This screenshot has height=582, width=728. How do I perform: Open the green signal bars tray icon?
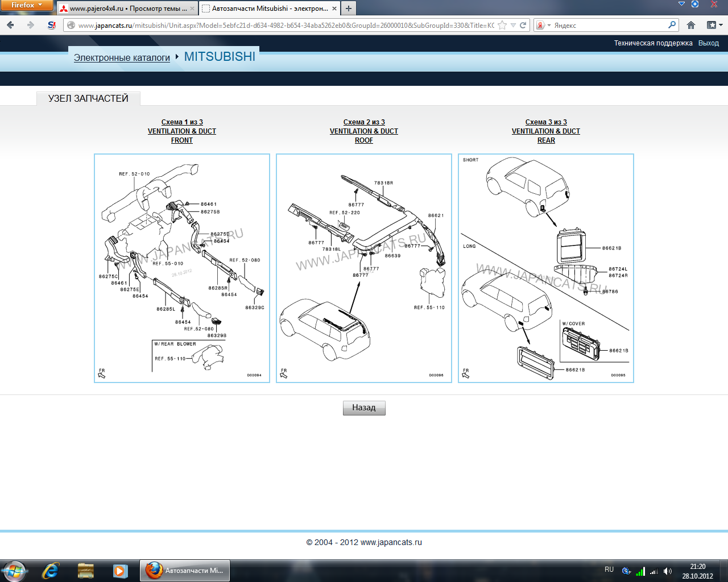tap(640, 571)
